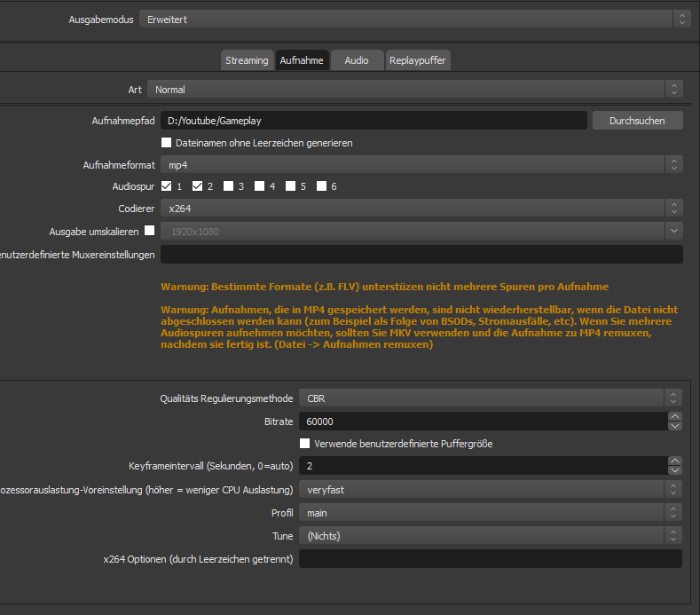Screen dimensions: 700x615
Task: Uncheck Audiospur 2 checkbox
Action: [x=197, y=185]
